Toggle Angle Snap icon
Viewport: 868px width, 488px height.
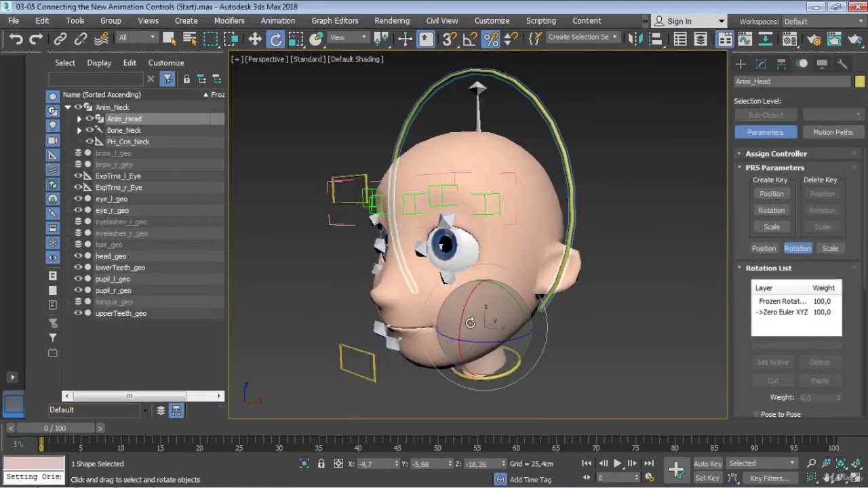click(469, 39)
